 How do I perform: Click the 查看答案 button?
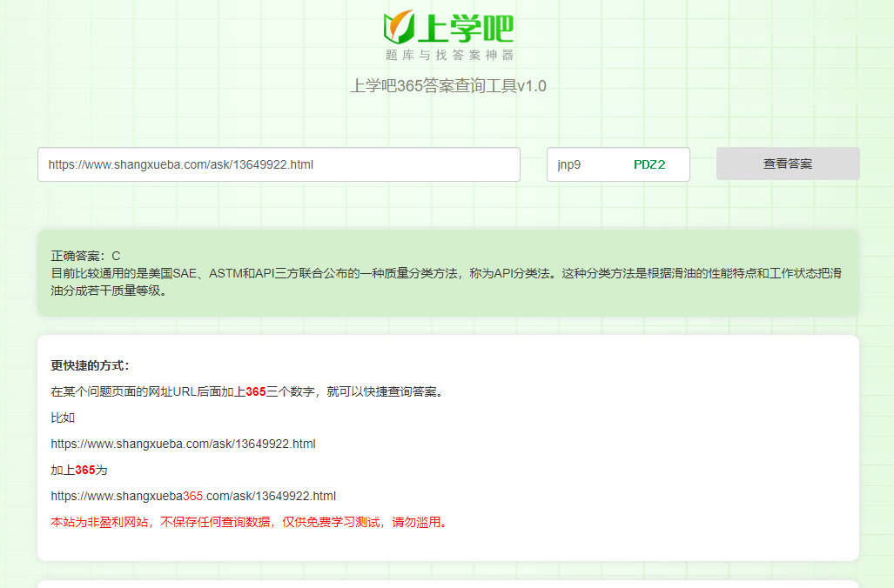tap(788, 164)
